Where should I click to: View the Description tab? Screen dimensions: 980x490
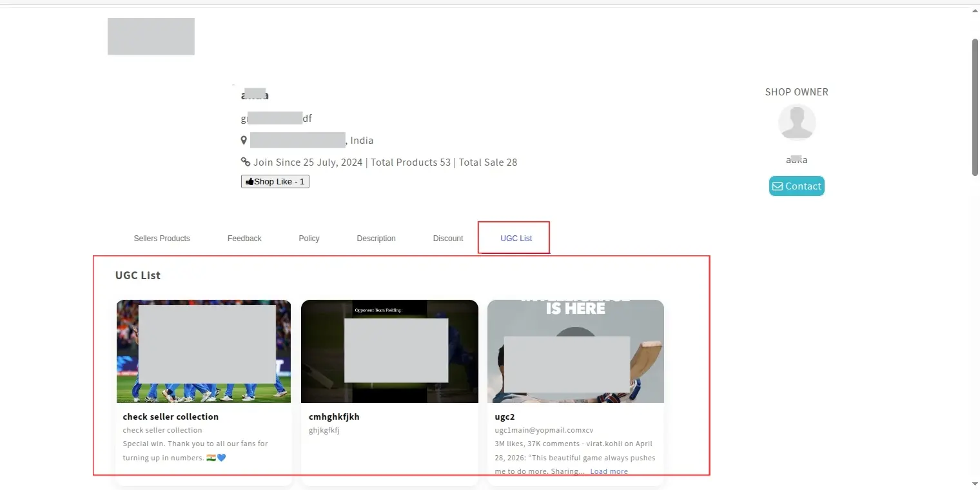[x=376, y=239]
